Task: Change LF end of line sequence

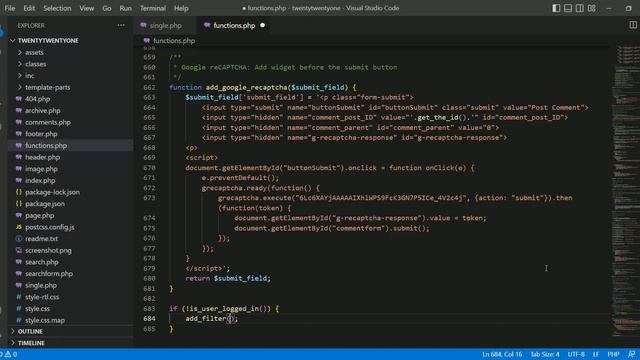Action: point(596,354)
